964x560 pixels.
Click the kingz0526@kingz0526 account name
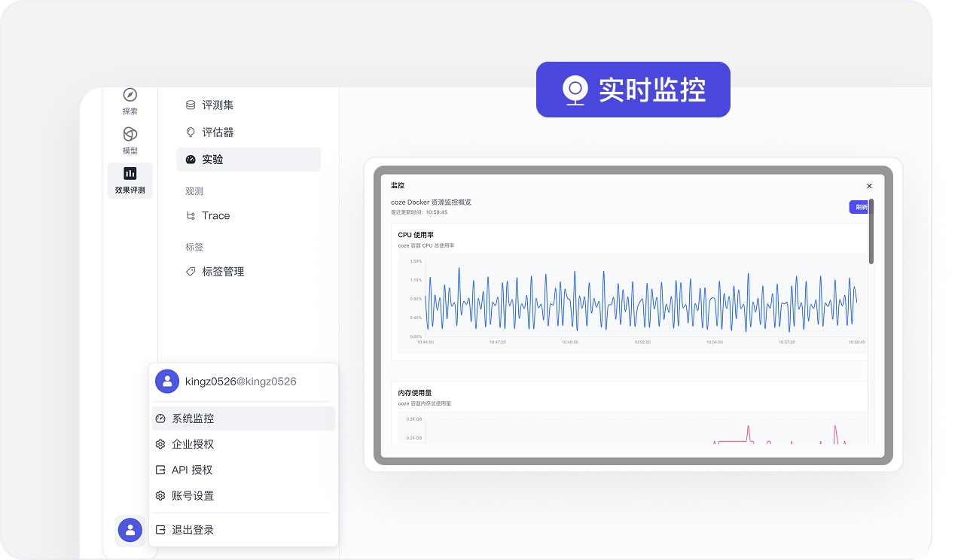pyautogui.click(x=241, y=382)
